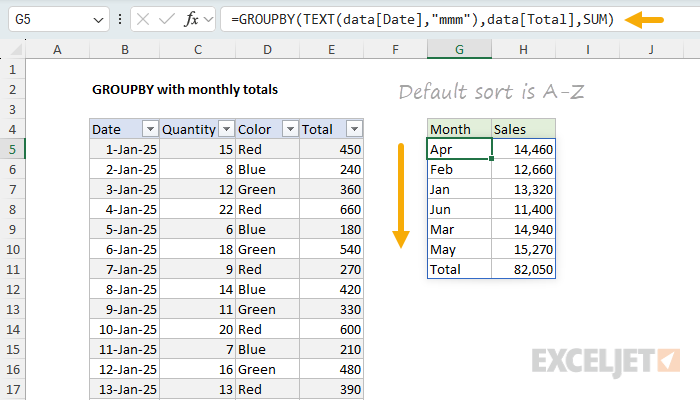Select column G header
Screen dimensions: 700x400
(459, 49)
